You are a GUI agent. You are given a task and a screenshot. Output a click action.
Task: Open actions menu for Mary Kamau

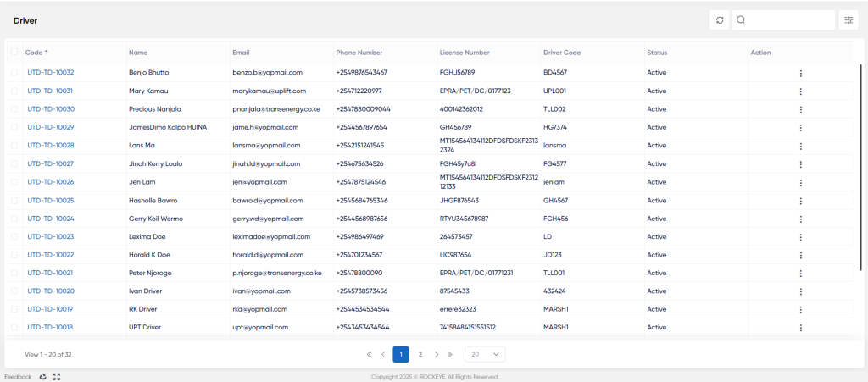[x=800, y=91]
